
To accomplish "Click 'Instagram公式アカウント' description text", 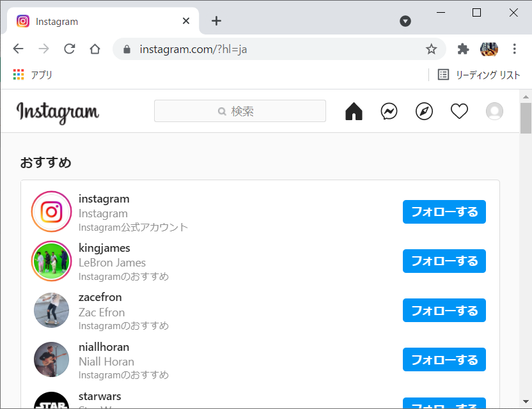I will coord(134,228).
